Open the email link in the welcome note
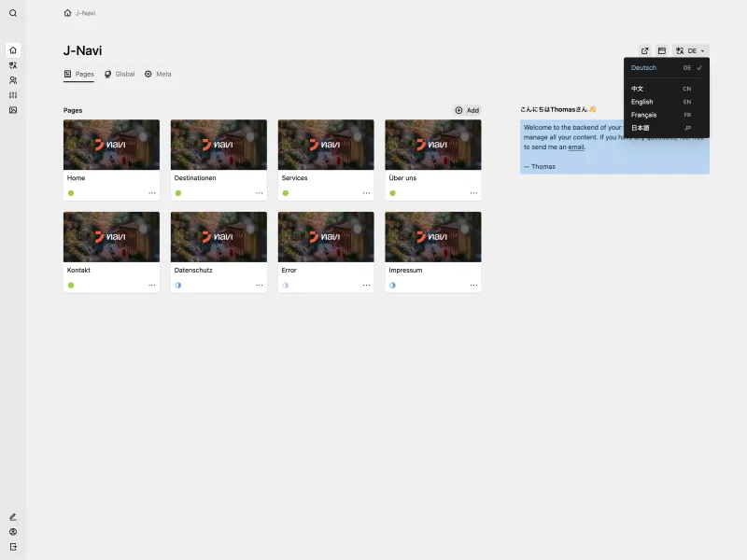 click(x=577, y=146)
